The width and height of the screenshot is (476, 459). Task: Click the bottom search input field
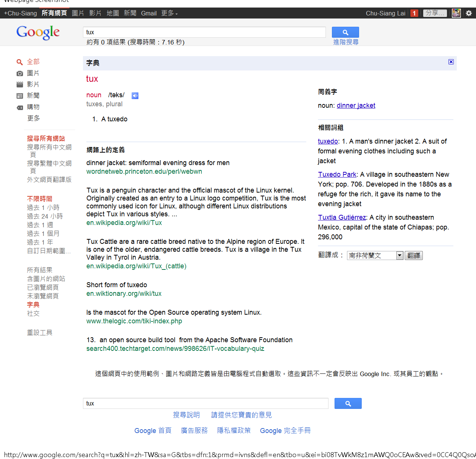[x=206, y=403]
